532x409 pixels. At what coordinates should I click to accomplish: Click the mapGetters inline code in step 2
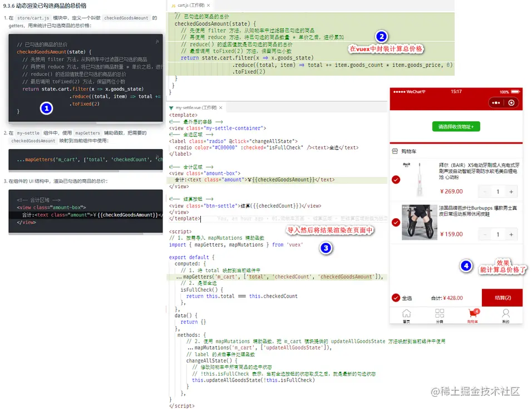click(87, 134)
